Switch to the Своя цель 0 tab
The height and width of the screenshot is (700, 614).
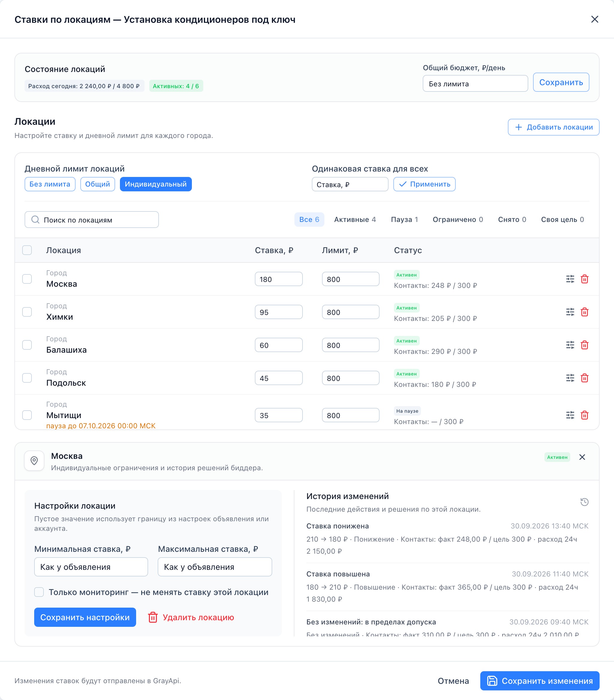pyautogui.click(x=562, y=220)
